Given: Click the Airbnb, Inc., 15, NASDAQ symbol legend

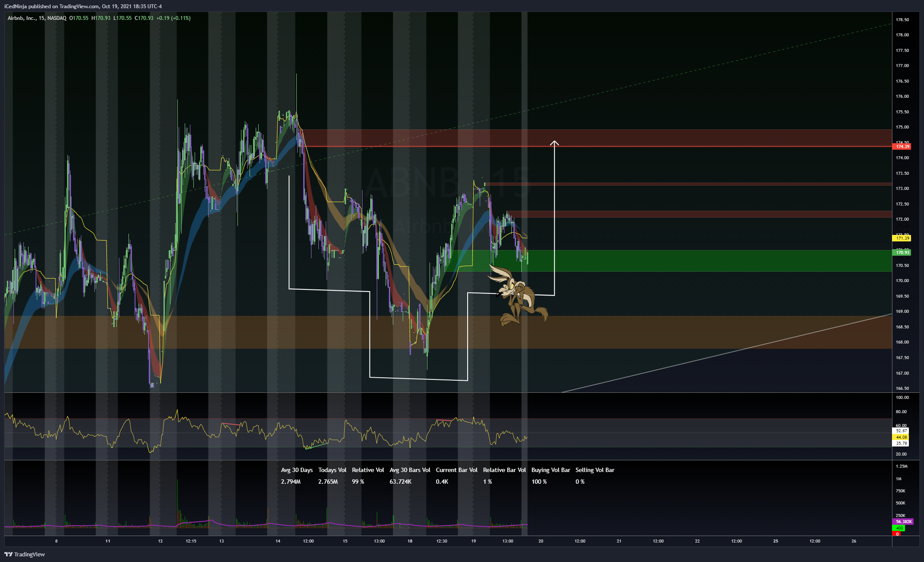Looking at the screenshot, I should [x=37, y=18].
